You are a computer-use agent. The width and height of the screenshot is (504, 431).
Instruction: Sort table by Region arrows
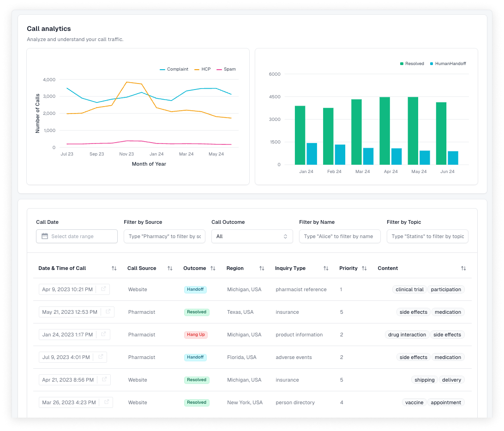coord(262,269)
